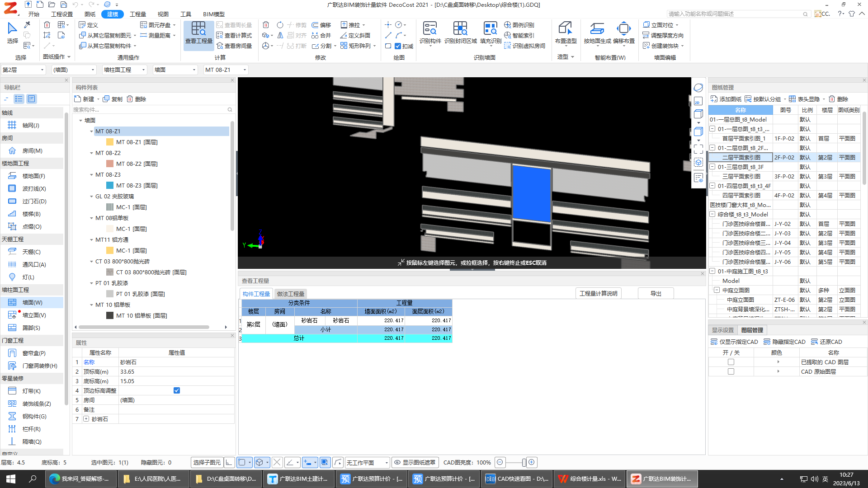The width and height of the screenshot is (868, 488).
Task: Click 隐藏指定CAD button
Action: (x=784, y=342)
